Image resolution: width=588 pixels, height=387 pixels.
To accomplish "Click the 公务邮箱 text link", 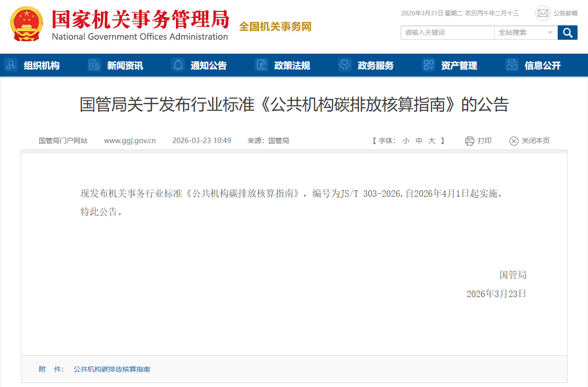I will coord(566,13).
